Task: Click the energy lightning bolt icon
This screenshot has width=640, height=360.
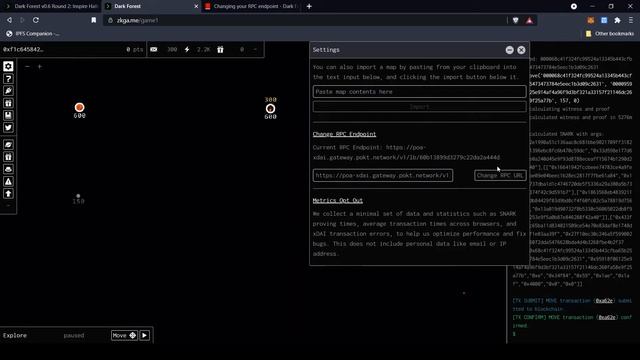Action: [x=187, y=49]
